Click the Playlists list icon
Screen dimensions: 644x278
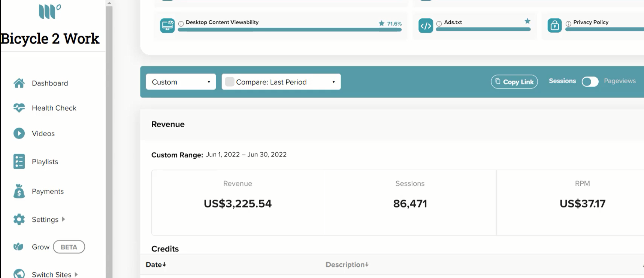[x=19, y=161]
